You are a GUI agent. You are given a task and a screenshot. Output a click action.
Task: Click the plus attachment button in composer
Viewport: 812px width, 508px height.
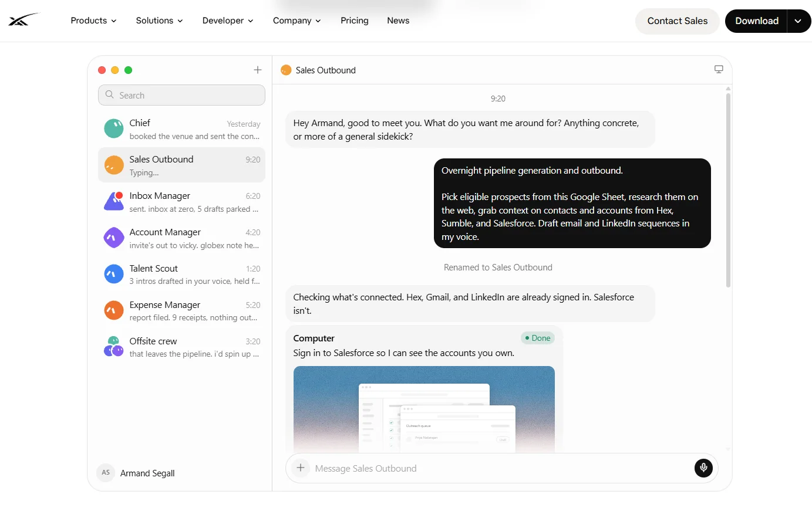tap(301, 468)
